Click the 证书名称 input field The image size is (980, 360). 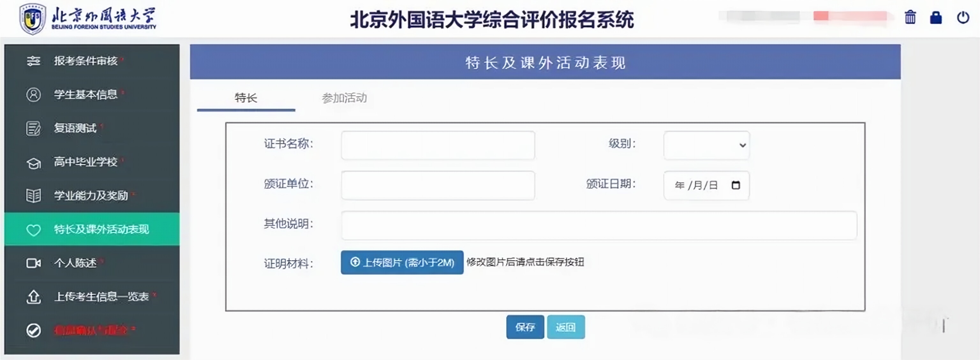click(438, 145)
